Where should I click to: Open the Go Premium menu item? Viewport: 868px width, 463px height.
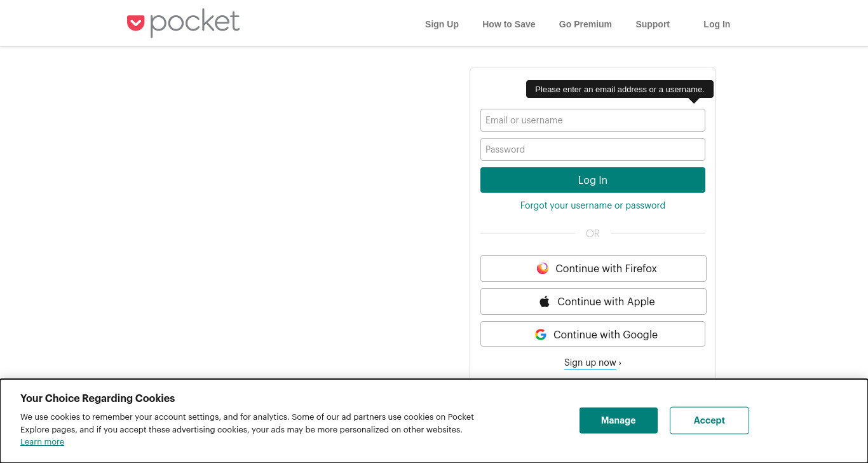tap(585, 24)
